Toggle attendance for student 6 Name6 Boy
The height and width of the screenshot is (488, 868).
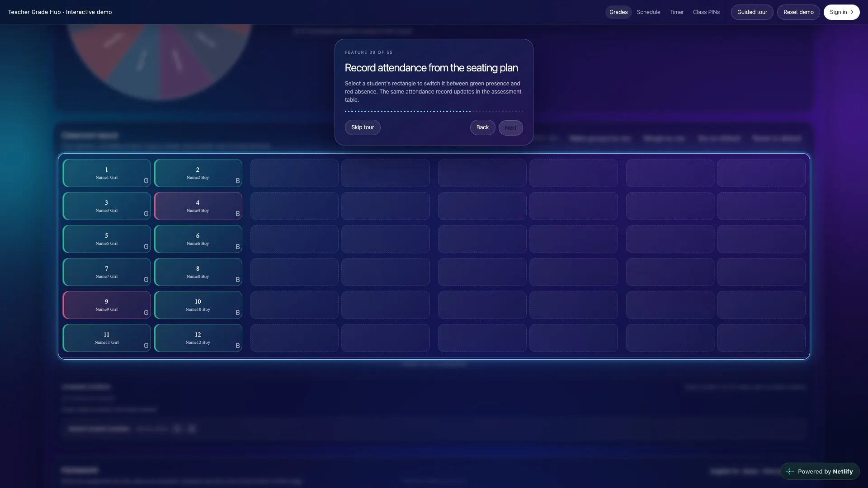point(198,239)
